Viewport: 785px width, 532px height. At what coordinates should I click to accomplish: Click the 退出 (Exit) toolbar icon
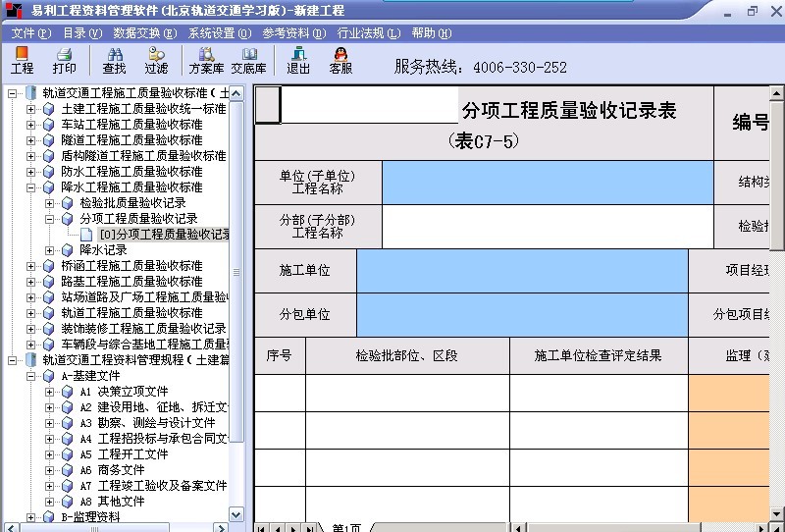pos(298,60)
